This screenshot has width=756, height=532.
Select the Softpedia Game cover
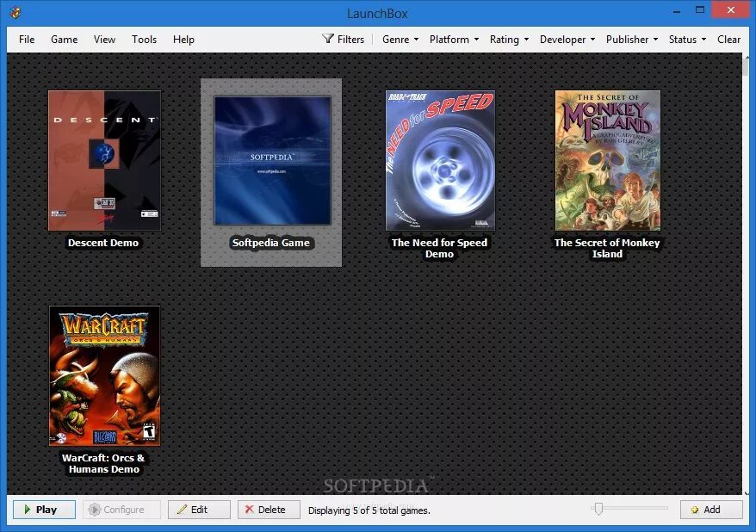[272, 161]
